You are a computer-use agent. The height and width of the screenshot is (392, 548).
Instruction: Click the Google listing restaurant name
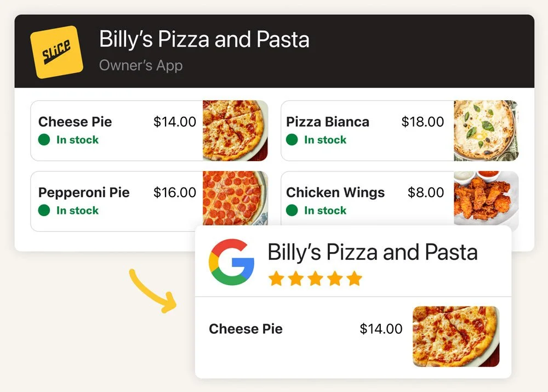(373, 252)
